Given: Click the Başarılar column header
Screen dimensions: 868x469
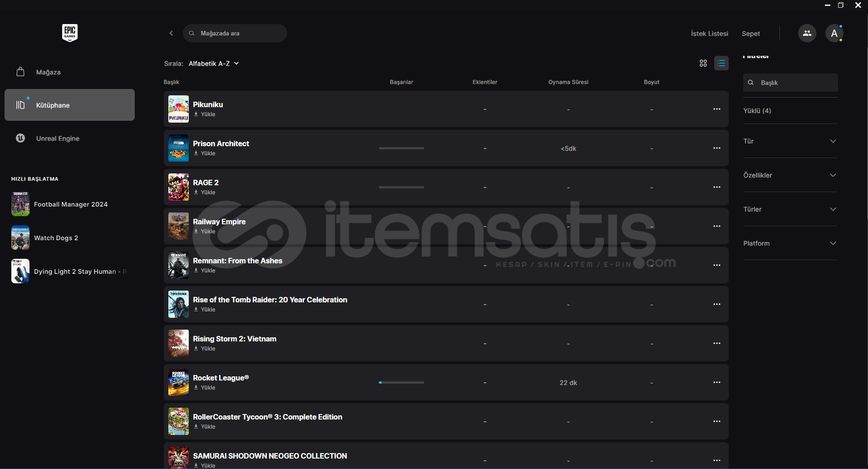Looking at the screenshot, I should (x=402, y=82).
